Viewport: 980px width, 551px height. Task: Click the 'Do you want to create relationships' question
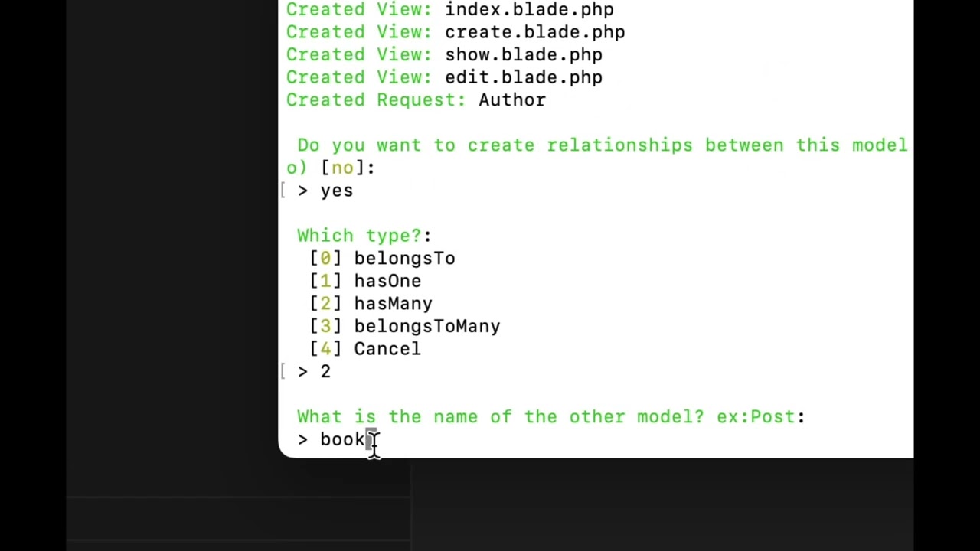point(603,145)
